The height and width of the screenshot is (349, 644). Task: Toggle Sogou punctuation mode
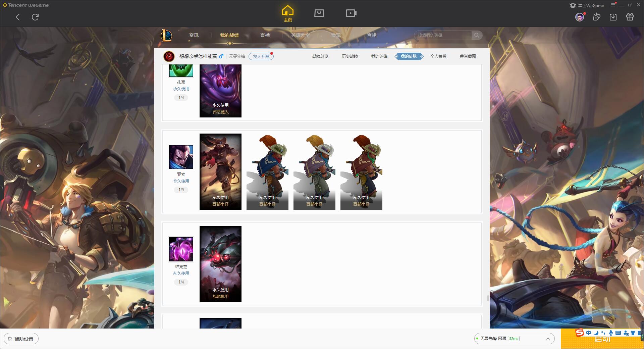(603, 333)
